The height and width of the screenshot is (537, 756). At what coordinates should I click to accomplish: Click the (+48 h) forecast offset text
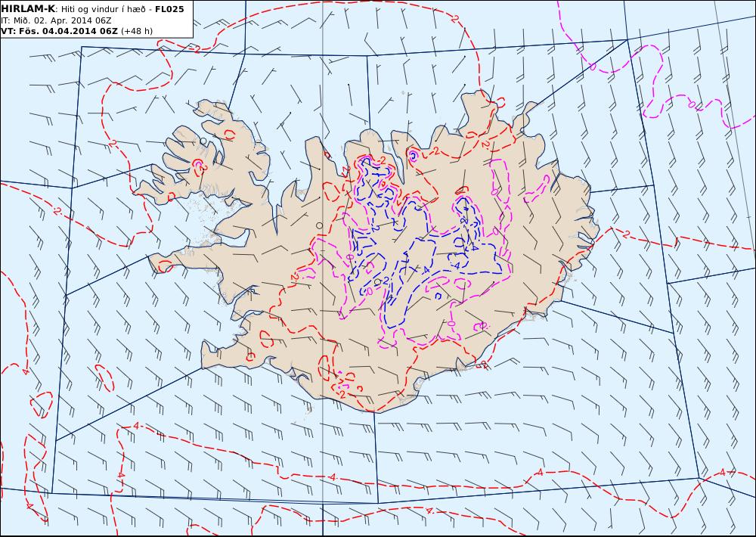pos(136,31)
